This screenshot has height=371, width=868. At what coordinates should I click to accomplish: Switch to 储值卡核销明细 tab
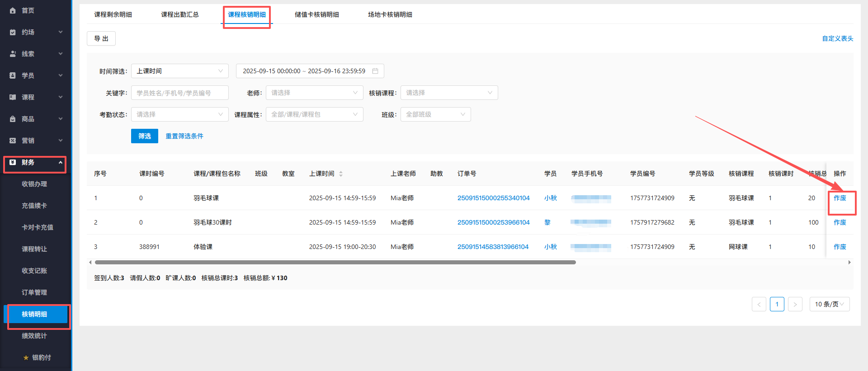316,14
